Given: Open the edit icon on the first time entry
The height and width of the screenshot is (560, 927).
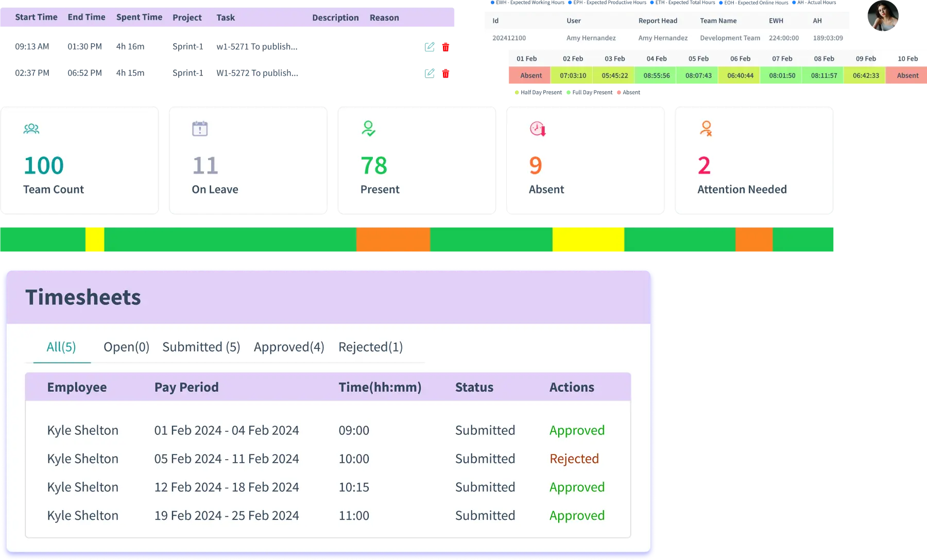Looking at the screenshot, I should coord(431,47).
